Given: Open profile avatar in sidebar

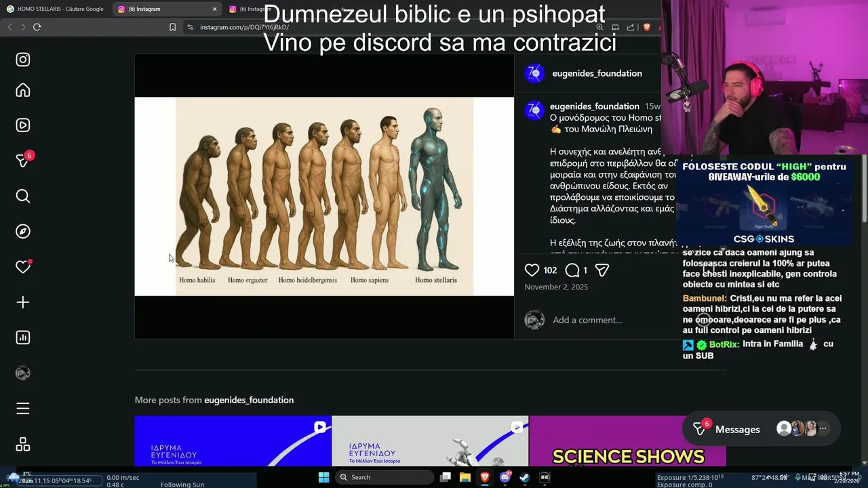Looking at the screenshot, I should 23,373.
